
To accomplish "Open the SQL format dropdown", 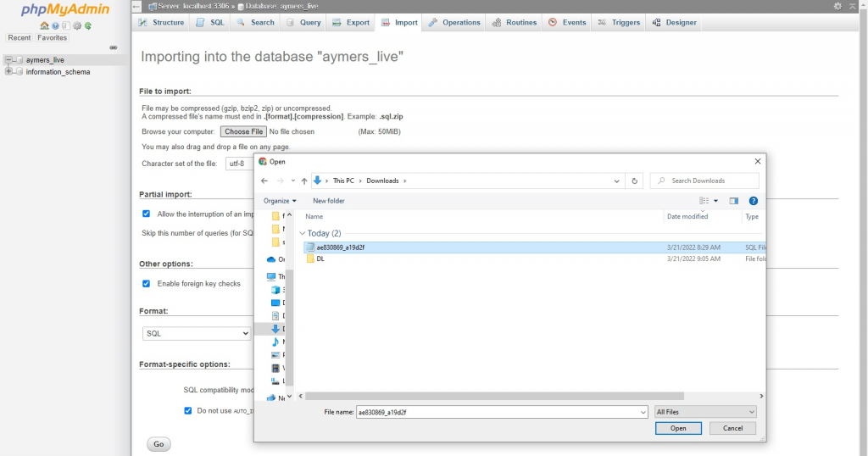I will pos(197,334).
